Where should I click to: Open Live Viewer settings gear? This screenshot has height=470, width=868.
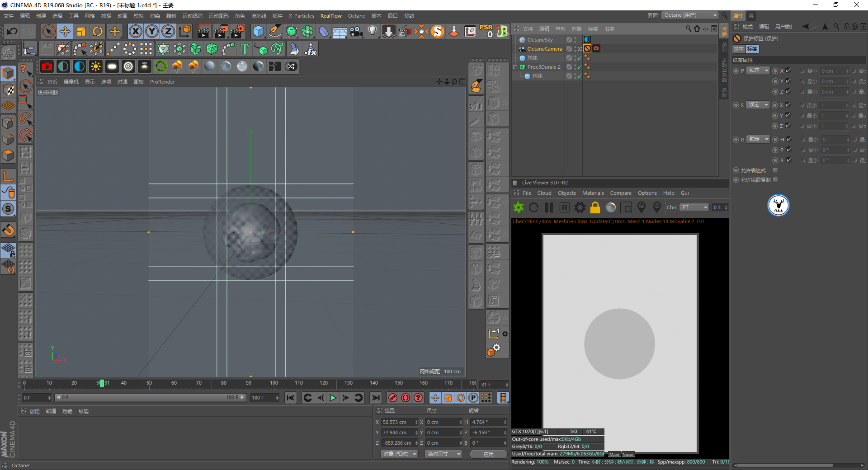tap(580, 207)
